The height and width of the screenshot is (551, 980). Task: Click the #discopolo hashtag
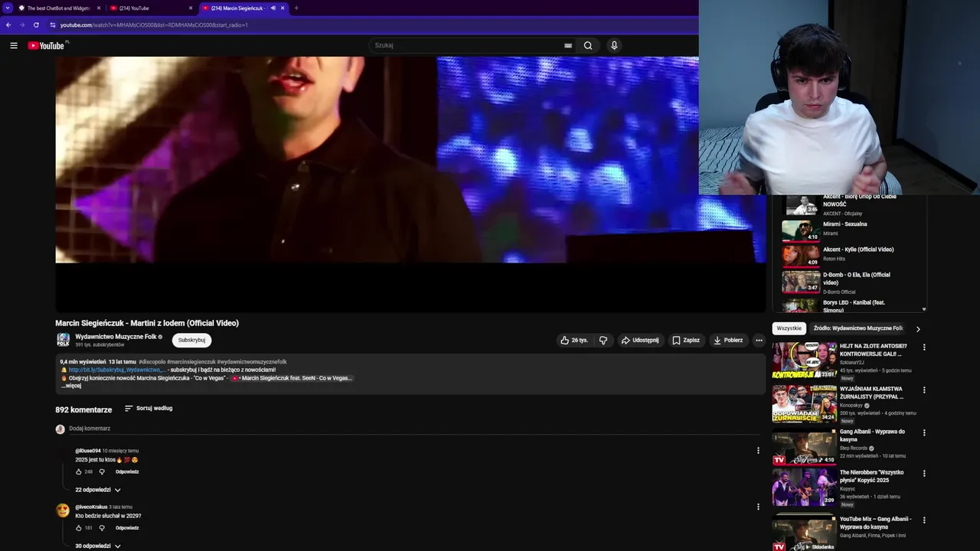[152, 361]
